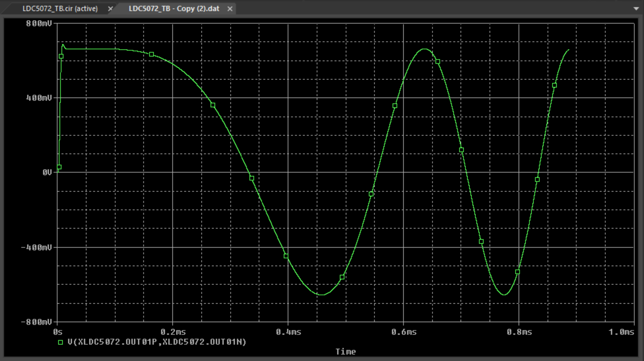Click the data-point square near 0.65ms peak
The height and width of the screenshot is (361, 644).
click(x=437, y=61)
